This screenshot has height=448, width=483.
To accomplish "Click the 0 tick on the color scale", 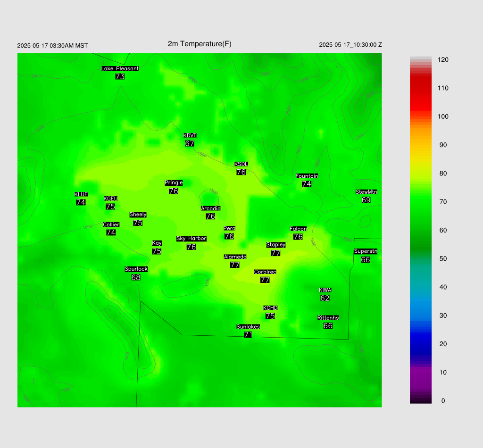I will click(443, 401).
